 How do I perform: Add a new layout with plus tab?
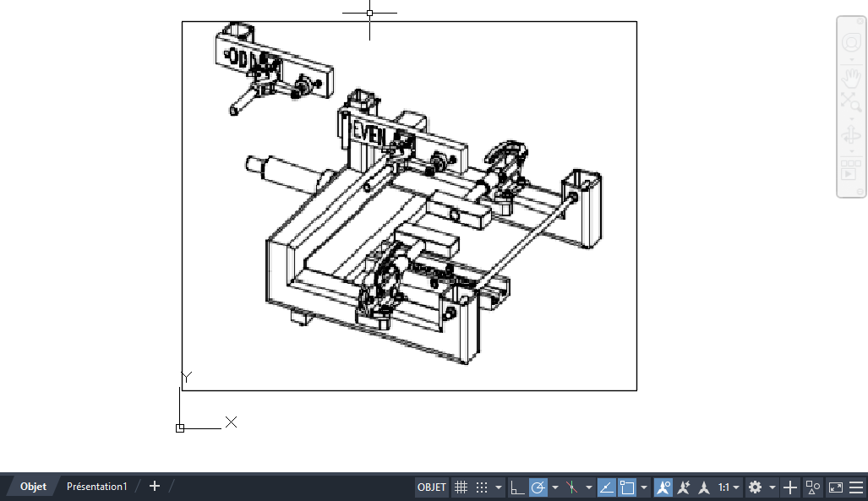(155, 487)
